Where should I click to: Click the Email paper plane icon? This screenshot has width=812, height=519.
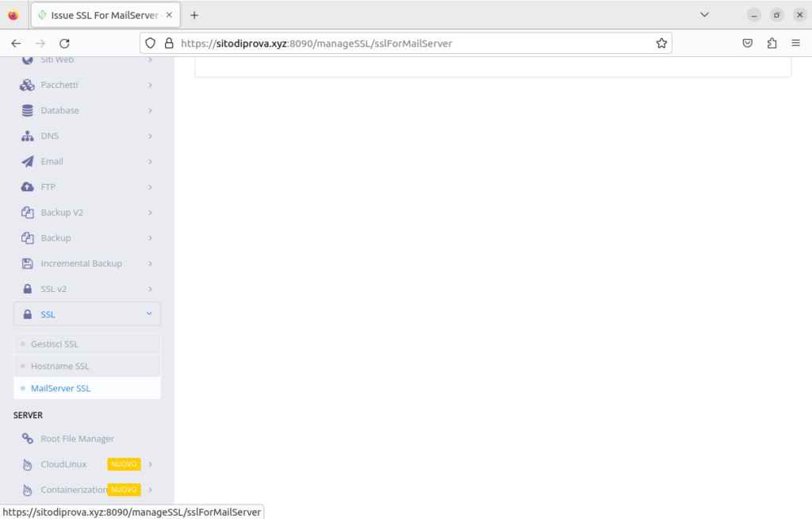28,161
